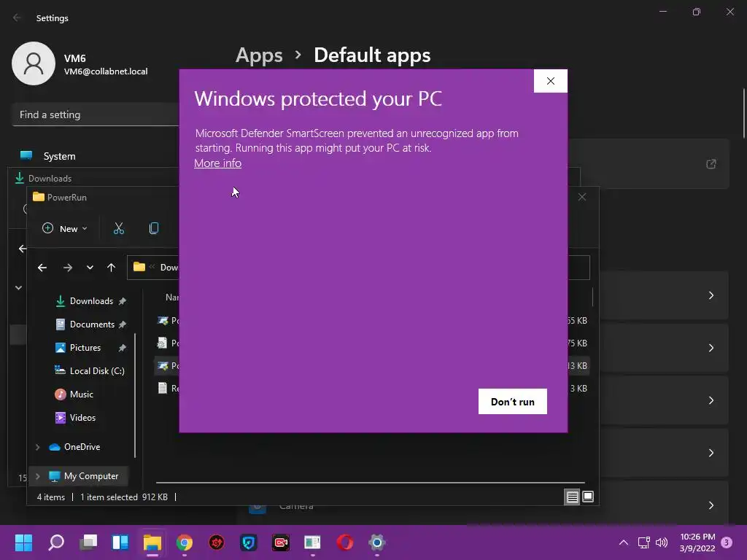Click the Don't run button

pos(513,402)
